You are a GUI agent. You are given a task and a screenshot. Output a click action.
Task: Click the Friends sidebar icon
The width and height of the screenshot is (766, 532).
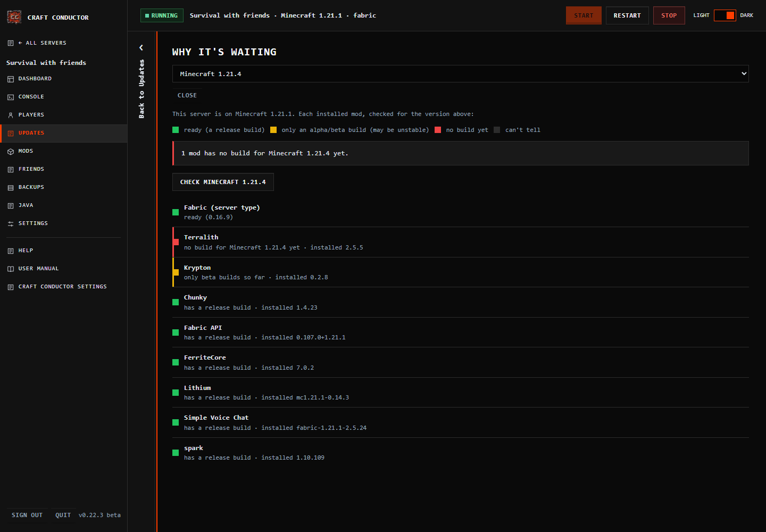(x=11, y=169)
